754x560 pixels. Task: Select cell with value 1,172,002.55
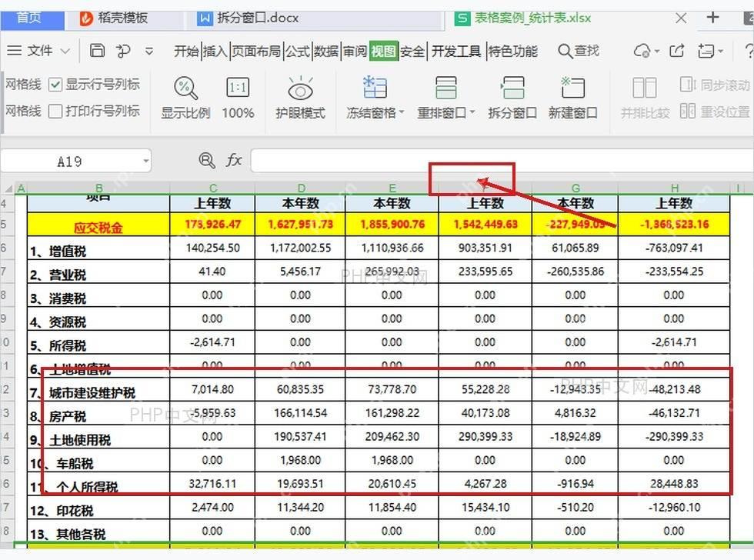tap(301, 248)
